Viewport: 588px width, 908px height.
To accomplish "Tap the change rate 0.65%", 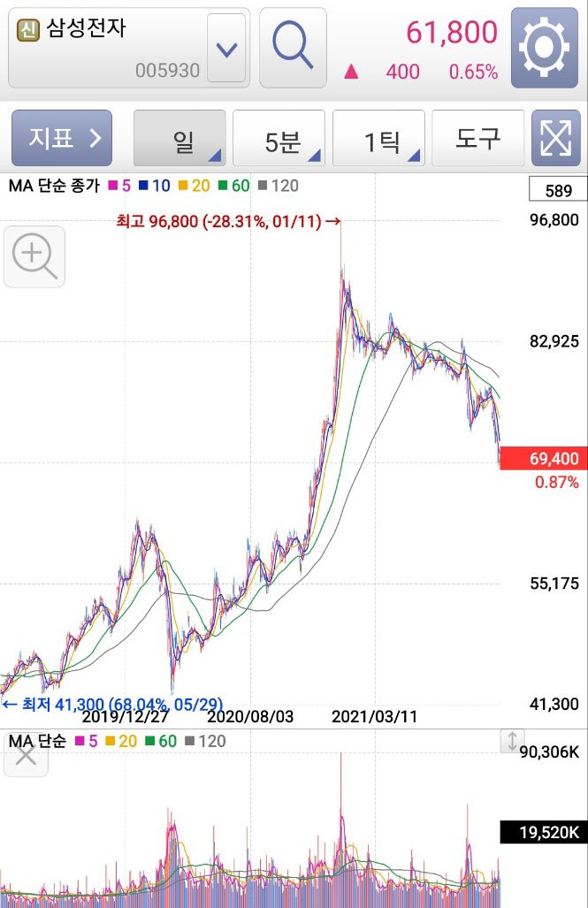I will [473, 72].
